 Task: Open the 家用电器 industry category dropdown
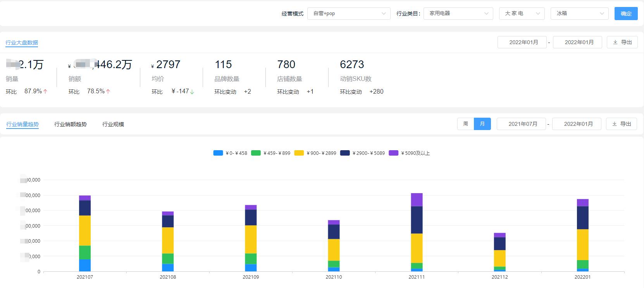point(458,14)
